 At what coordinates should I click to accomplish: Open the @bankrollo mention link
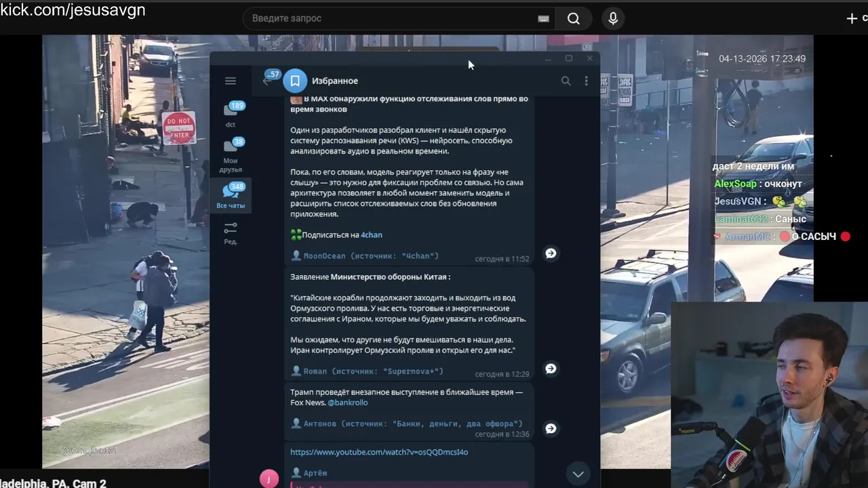click(x=348, y=403)
